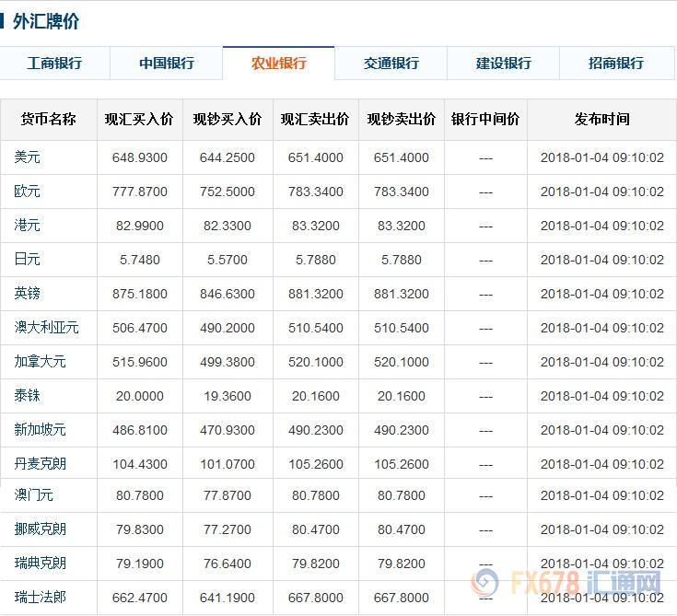Select the 丹麦克朗 currency row name
Image resolution: width=677 pixels, height=616 pixels.
tap(40, 464)
